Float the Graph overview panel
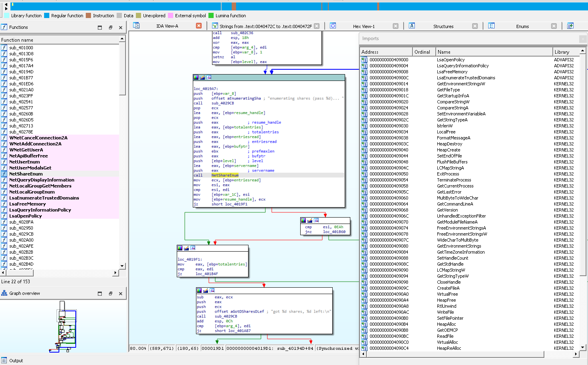588x365 pixels. 110,293
